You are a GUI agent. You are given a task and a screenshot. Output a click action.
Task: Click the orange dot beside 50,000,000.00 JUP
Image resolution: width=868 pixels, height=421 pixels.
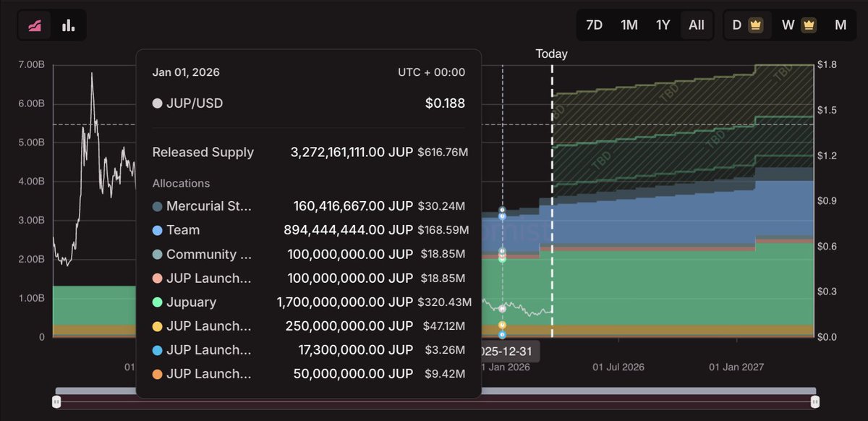coord(157,374)
